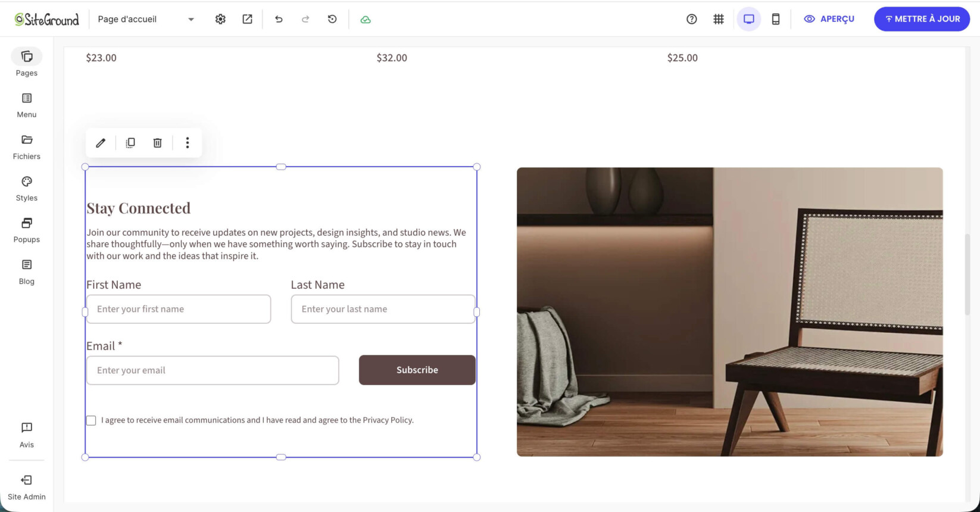Redo the last undone change

click(305, 19)
